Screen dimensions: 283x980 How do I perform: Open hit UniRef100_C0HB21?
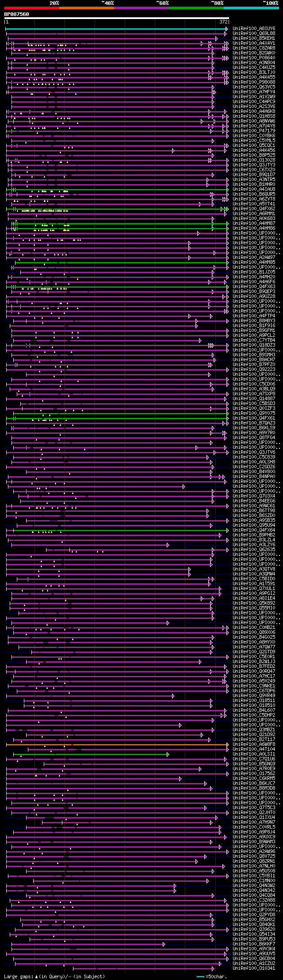click(254, 627)
